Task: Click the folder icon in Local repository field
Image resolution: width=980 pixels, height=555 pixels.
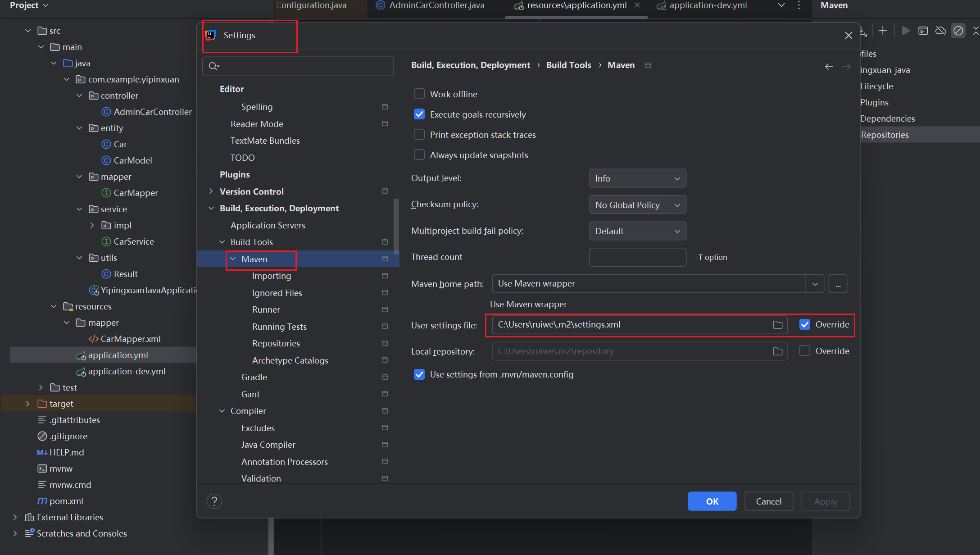Action: point(777,351)
